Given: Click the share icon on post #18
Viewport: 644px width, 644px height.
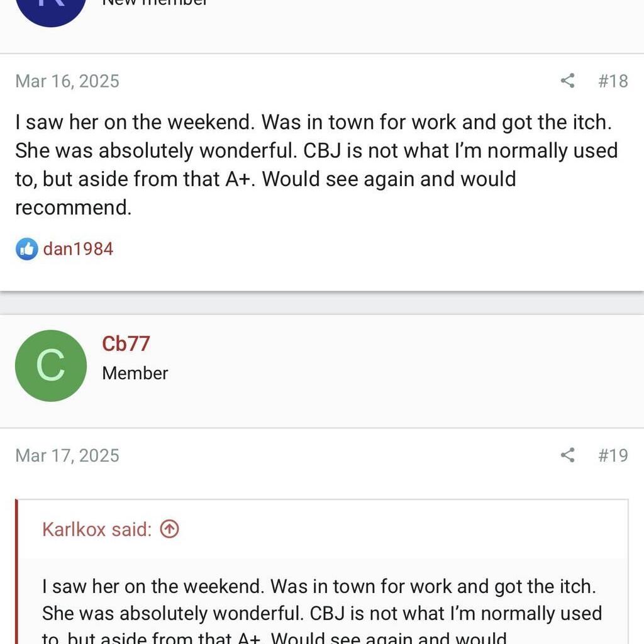Looking at the screenshot, I should tap(567, 80).
